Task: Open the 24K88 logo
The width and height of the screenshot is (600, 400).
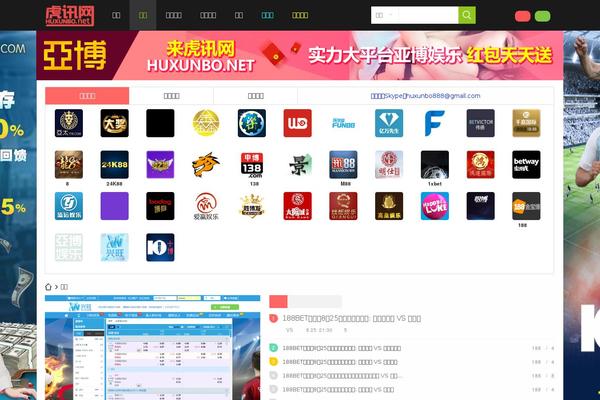Action: tap(114, 165)
